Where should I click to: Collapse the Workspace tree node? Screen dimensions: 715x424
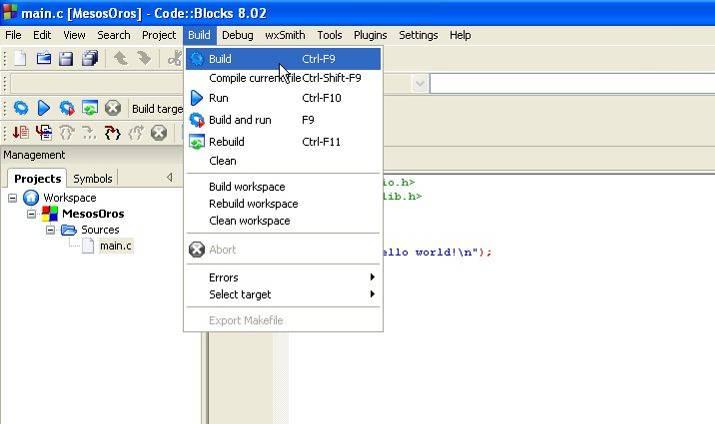point(12,198)
